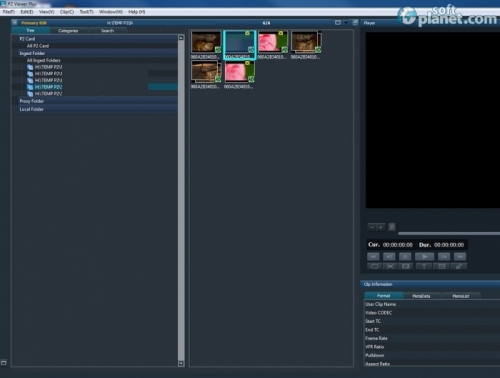The image size is (500, 378).
Task: Click the folder icon of the highlighted ingest folder
Action: (x=30, y=87)
